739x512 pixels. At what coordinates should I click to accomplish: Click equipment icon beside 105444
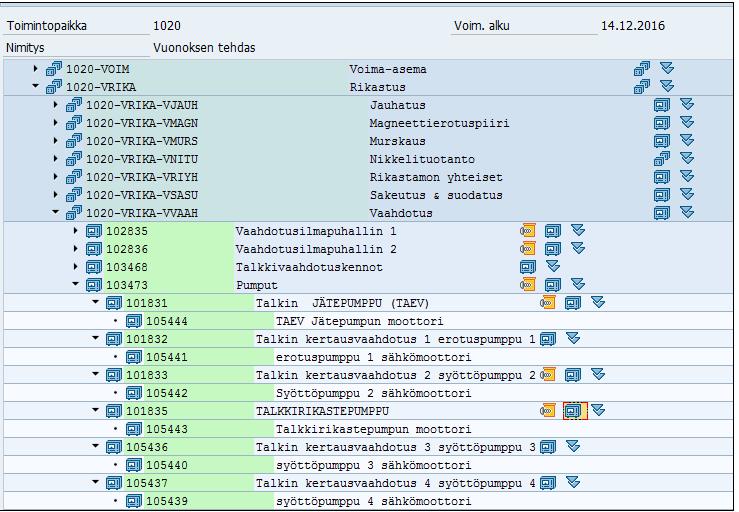[134, 321]
